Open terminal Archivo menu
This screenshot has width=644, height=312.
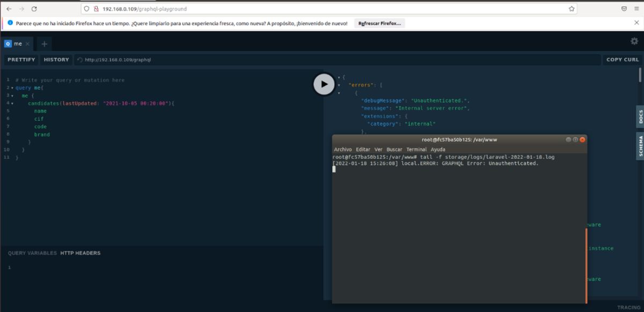coord(343,149)
